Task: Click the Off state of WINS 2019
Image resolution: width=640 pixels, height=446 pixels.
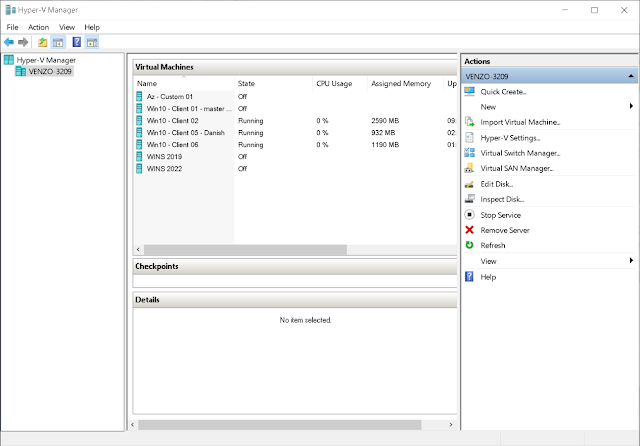Action: tap(242, 157)
